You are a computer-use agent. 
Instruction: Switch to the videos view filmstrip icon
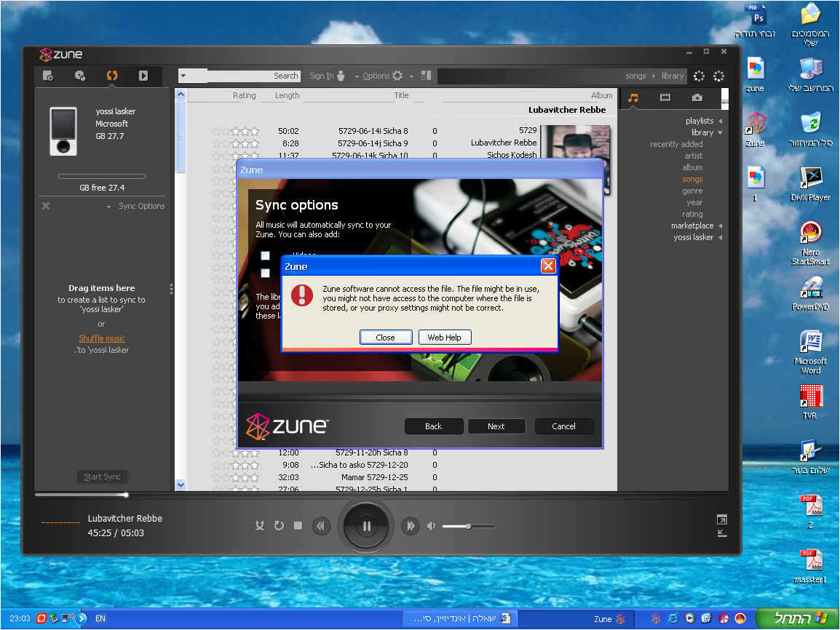point(665,97)
